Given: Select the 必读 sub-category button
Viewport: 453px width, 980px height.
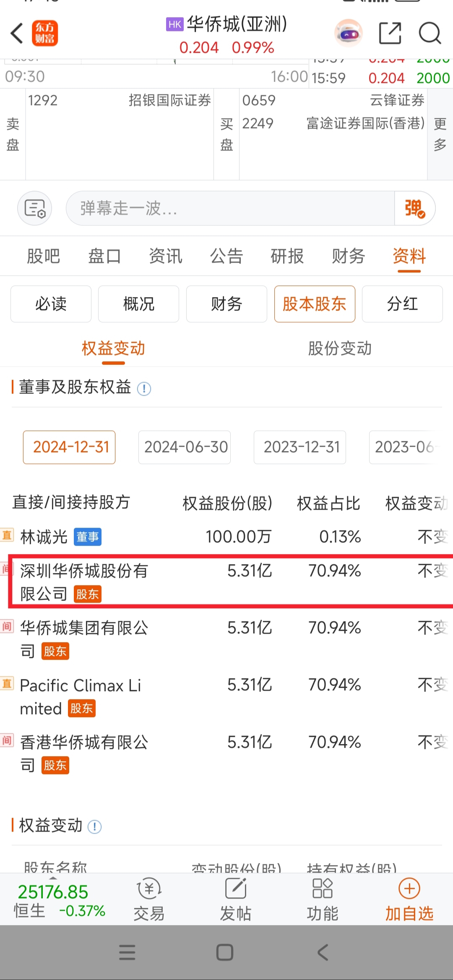Looking at the screenshot, I should click(x=51, y=304).
